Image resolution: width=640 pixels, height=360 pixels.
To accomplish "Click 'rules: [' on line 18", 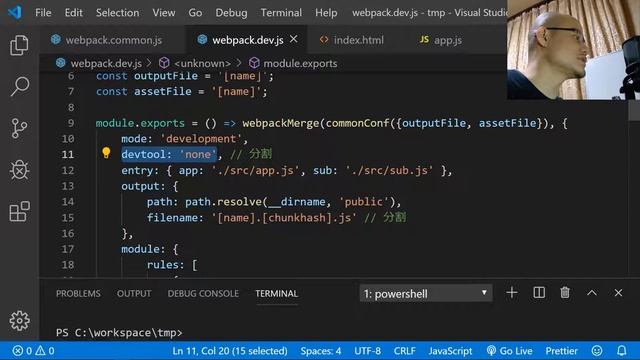I will click(x=172, y=265).
